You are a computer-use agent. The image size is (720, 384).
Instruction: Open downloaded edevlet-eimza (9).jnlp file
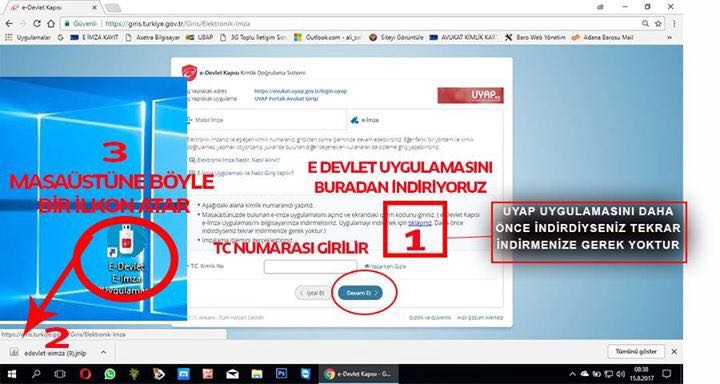pos(48,353)
